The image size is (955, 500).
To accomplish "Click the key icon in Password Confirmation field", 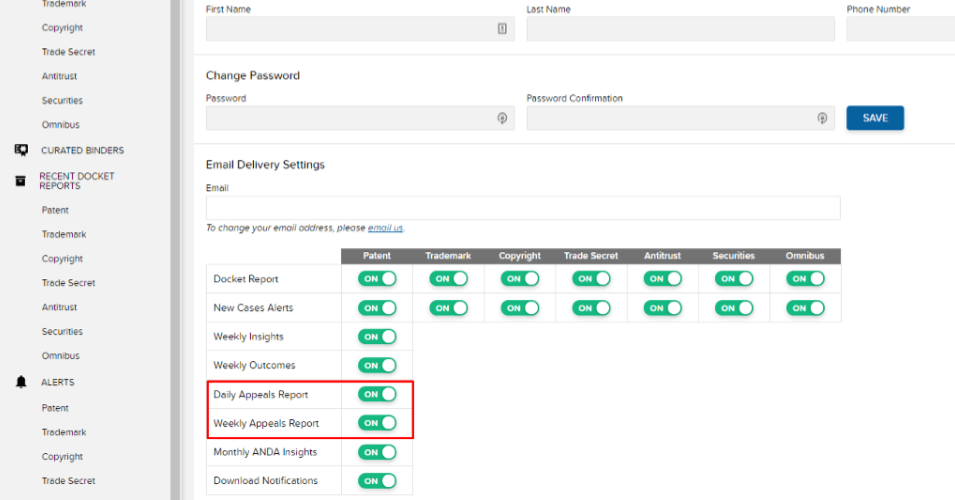I will coord(822,118).
